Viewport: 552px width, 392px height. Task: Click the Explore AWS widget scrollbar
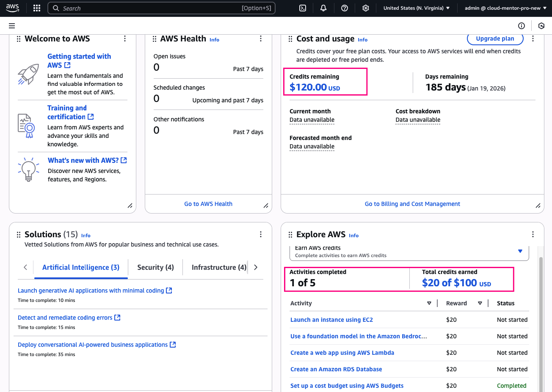coord(541,321)
